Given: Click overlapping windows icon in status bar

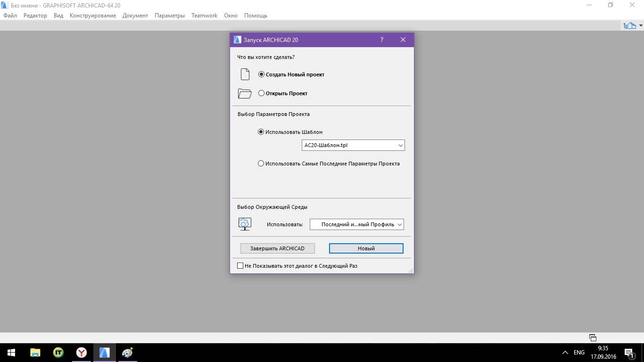Looking at the screenshot, I should [593, 337].
